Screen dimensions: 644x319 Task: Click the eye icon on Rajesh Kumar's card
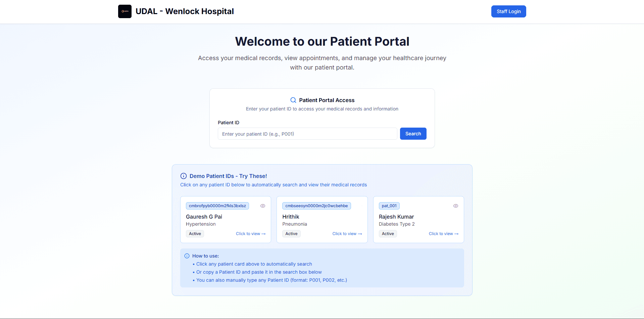pyautogui.click(x=456, y=206)
